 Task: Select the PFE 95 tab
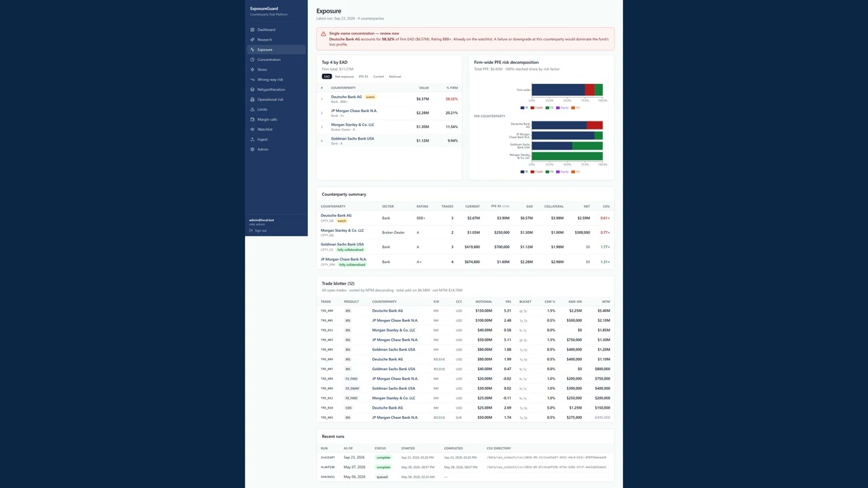(363, 77)
